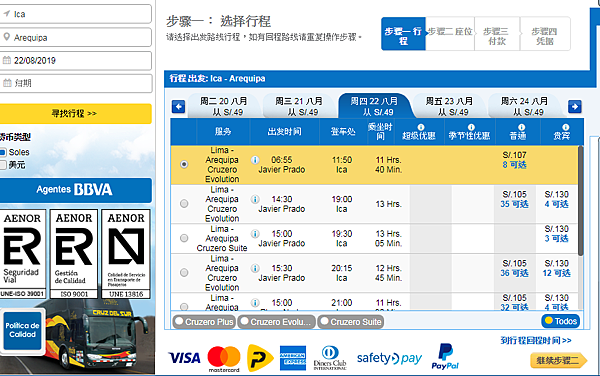Click the departure date field 22/08/2019
The image size is (600, 376).
[75, 60]
